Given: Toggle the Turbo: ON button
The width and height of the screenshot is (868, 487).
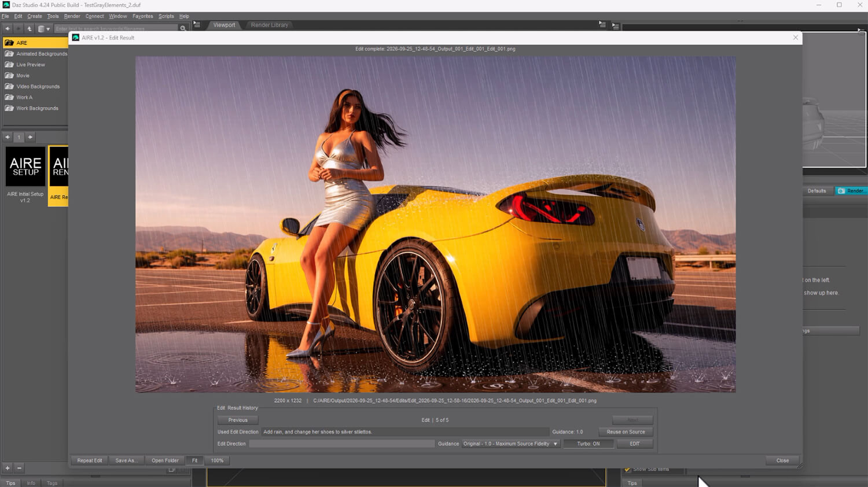Looking at the screenshot, I should click(588, 444).
